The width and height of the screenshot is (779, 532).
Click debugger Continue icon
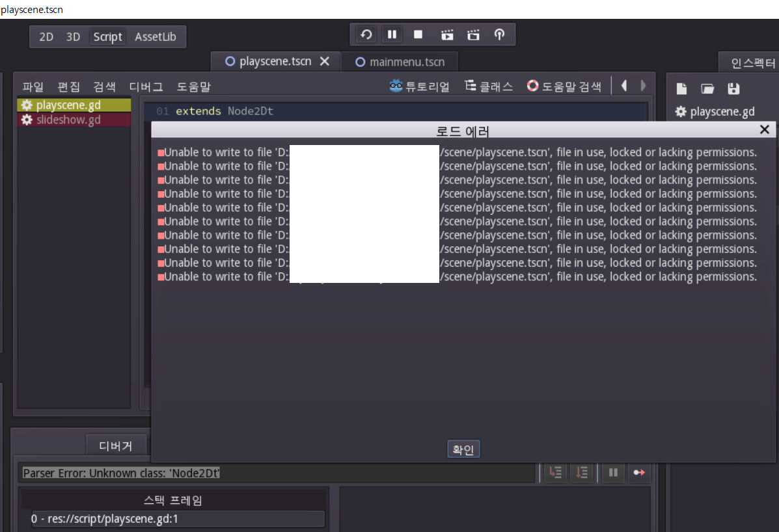pyautogui.click(x=639, y=472)
